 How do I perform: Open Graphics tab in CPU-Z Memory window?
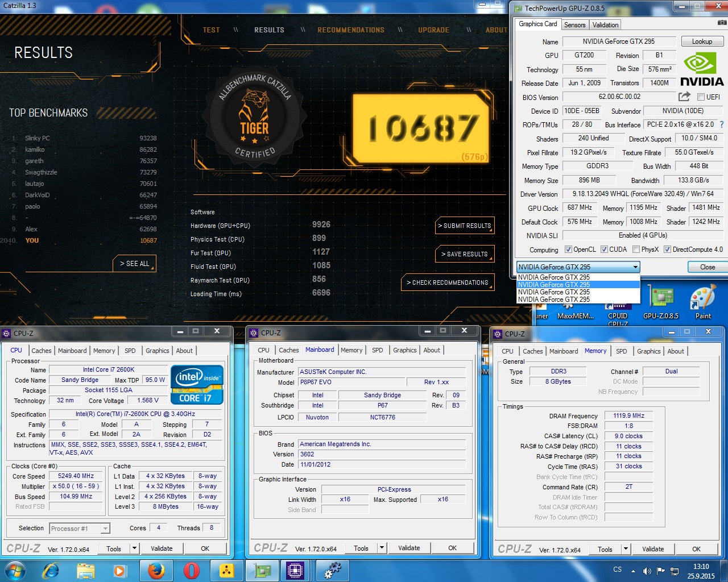coord(649,351)
